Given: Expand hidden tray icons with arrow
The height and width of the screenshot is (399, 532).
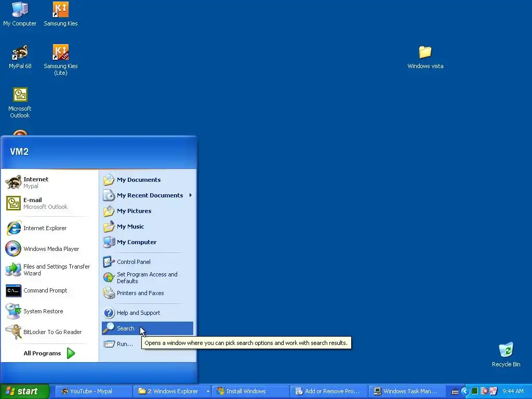Looking at the screenshot, I should pyautogui.click(x=465, y=391).
